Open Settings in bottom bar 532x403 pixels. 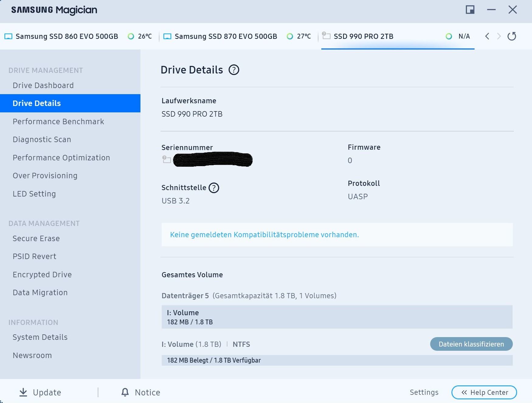point(424,392)
